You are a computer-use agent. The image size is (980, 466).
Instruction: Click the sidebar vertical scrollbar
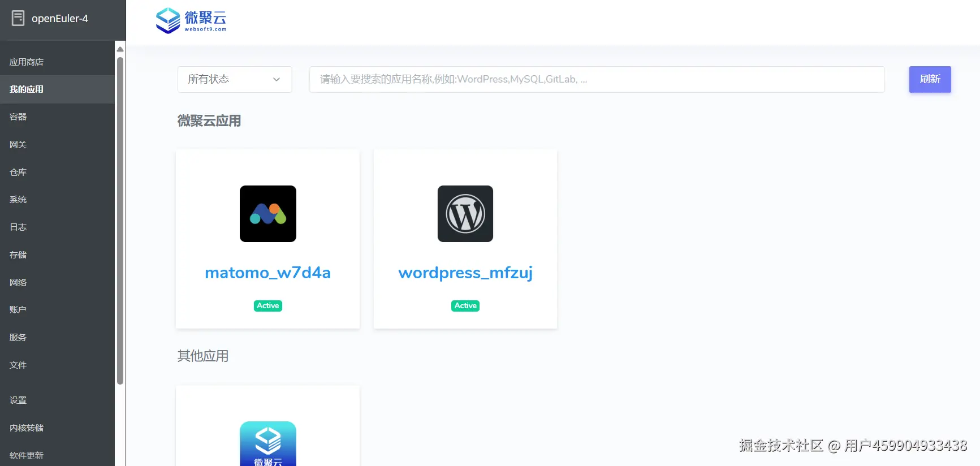click(x=120, y=221)
